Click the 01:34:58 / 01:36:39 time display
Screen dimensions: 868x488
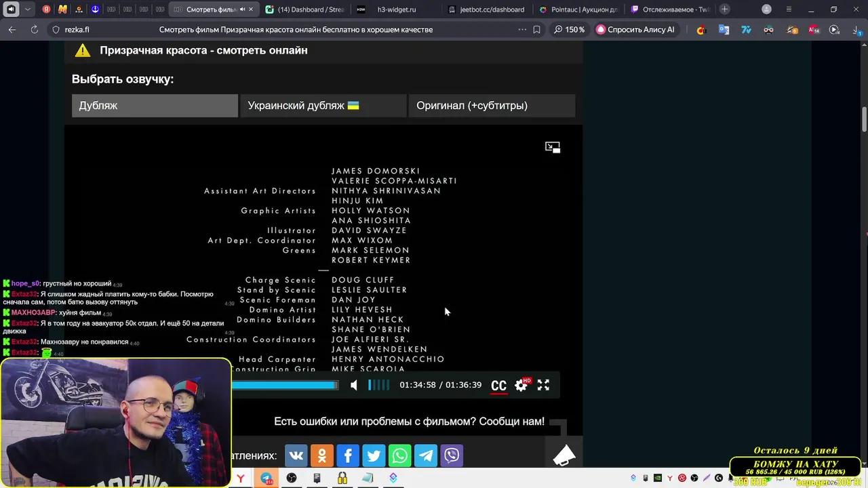(440, 385)
